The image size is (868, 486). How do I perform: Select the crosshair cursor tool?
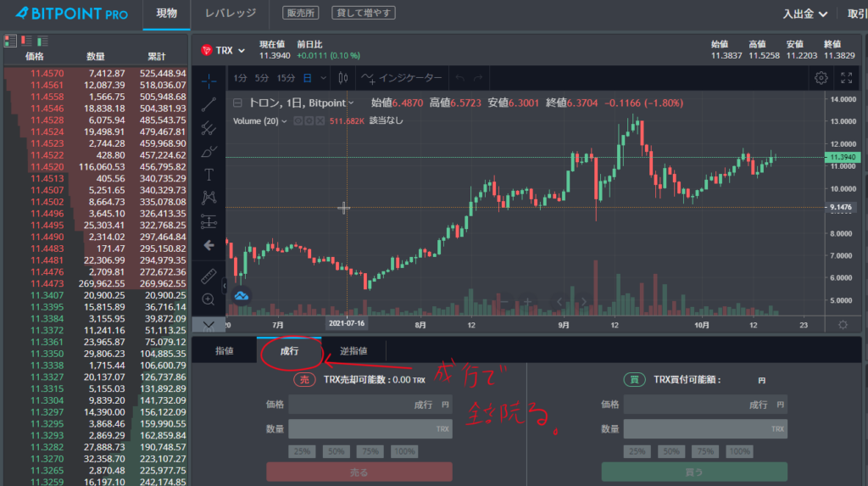coord(209,81)
